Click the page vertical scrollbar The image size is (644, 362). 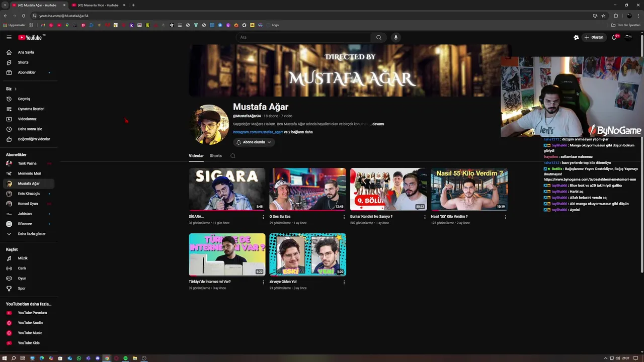click(x=642, y=153)
